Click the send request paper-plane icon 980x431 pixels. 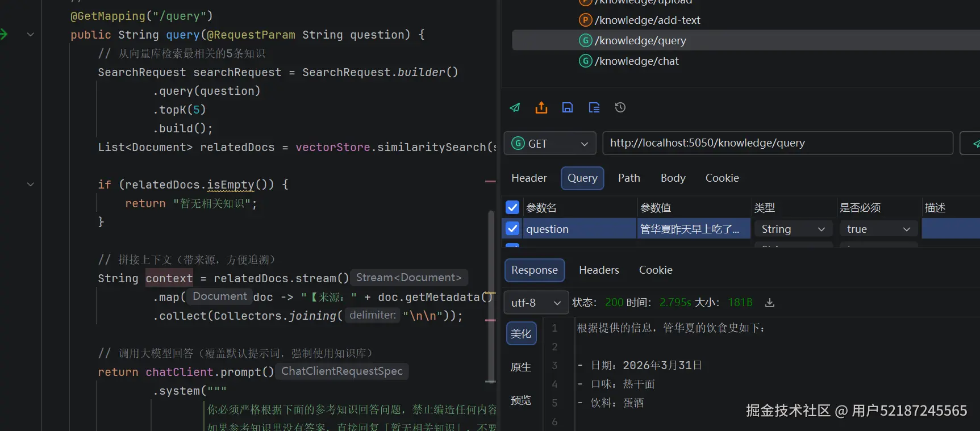[x=515, y=107]
